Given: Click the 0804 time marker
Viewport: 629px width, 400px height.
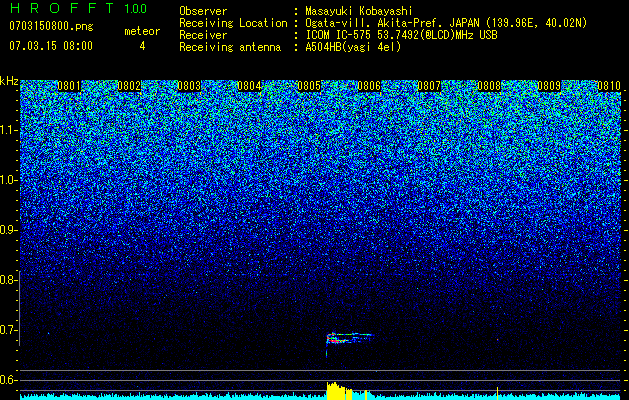Looking at the screenshot, I should tap(249, 86).
